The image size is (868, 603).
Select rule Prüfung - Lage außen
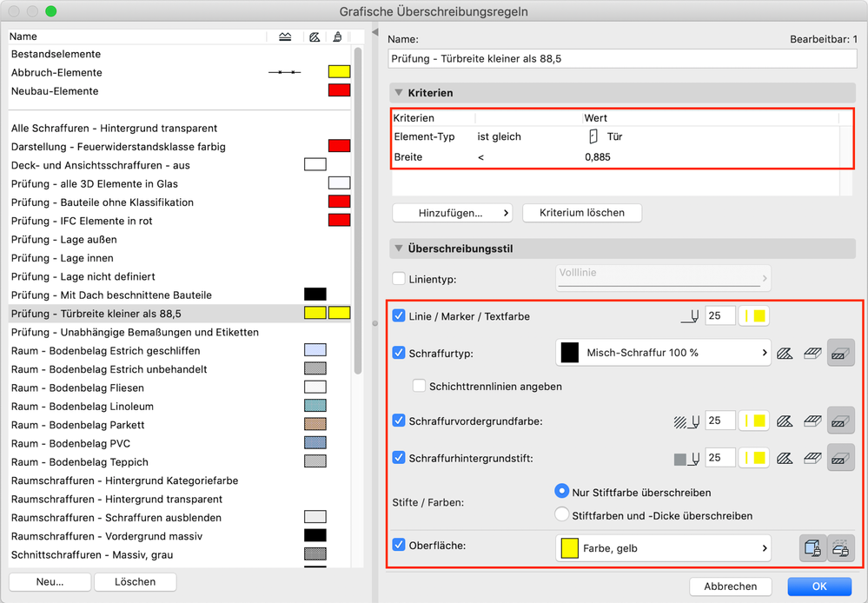click(x=180, y=240)
